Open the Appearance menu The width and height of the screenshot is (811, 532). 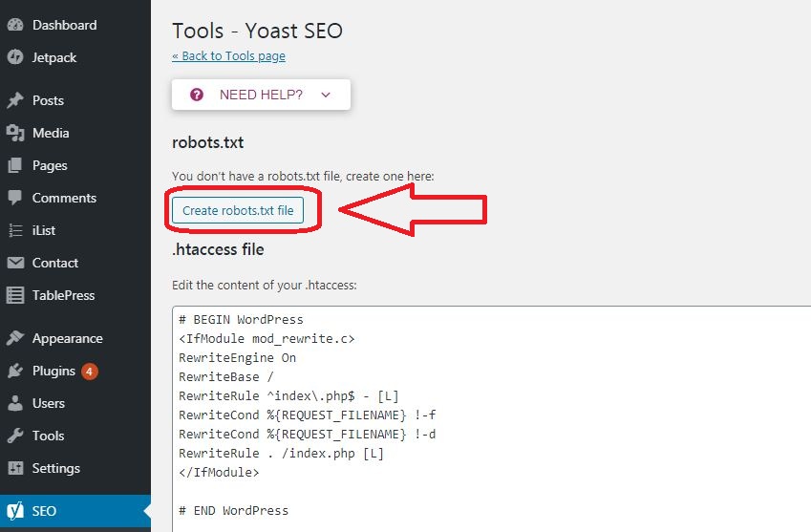[75, 338]
